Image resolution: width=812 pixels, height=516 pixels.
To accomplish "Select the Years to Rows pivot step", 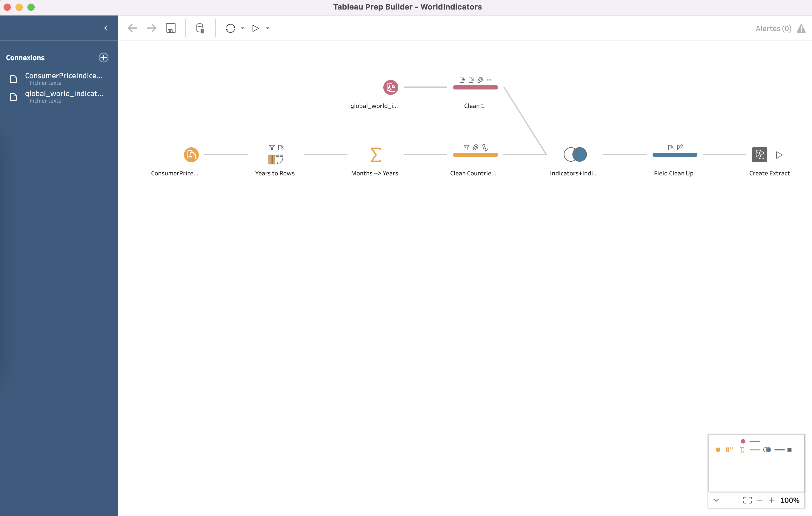I will click(x=276, y=159).
